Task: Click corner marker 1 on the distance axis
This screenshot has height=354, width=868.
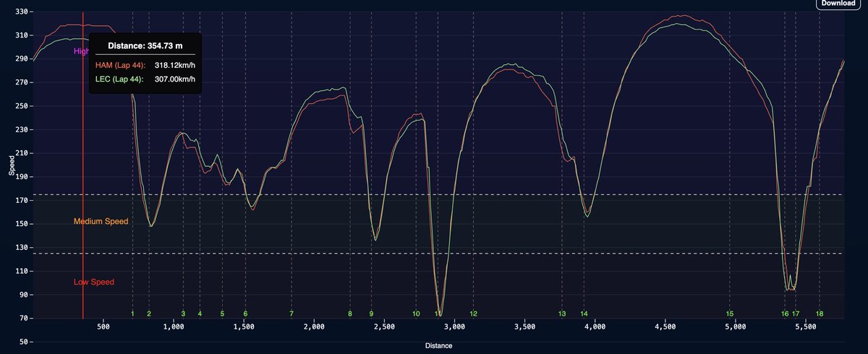Action: click(133, 314)
